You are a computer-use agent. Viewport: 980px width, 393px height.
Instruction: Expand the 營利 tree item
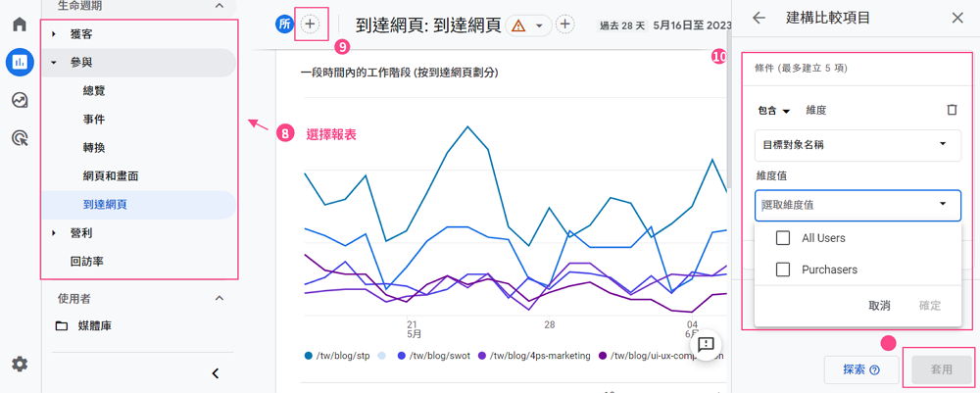54,233
